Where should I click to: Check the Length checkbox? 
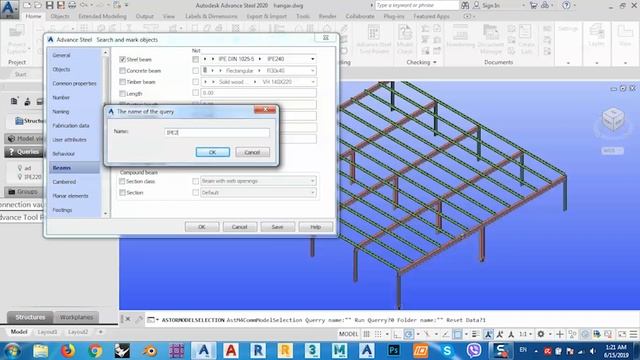coord(122,93)
